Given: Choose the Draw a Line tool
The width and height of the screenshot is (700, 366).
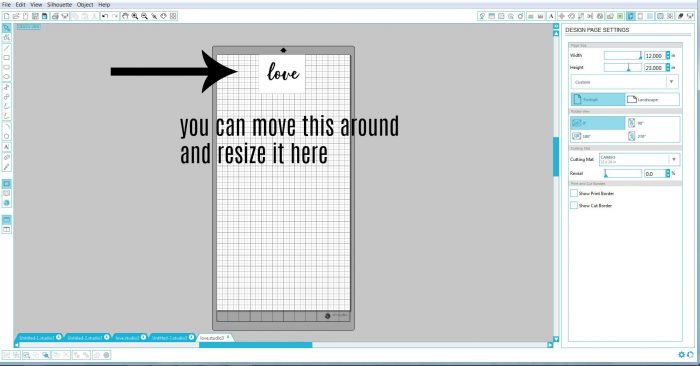Looking at the screenshot, I should click(x=6, y=48).
